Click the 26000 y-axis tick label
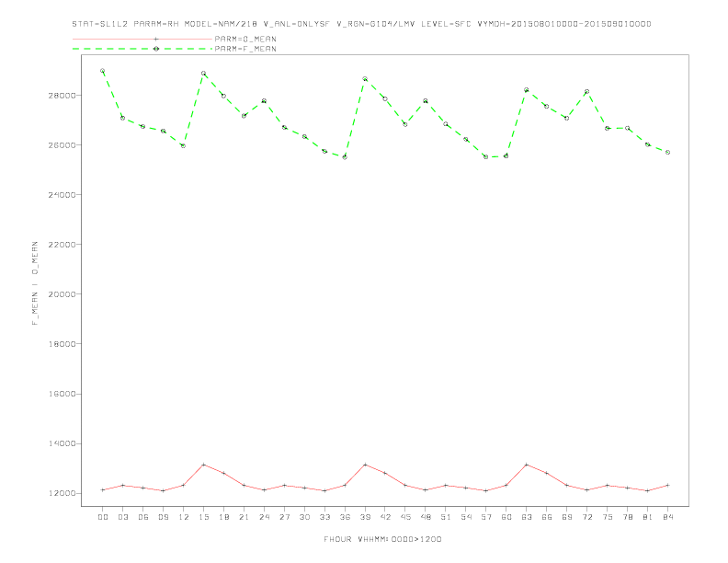Image resolution: width=728 pixels, height=563 pixels. pyautogui.click(x=63, y=145)
